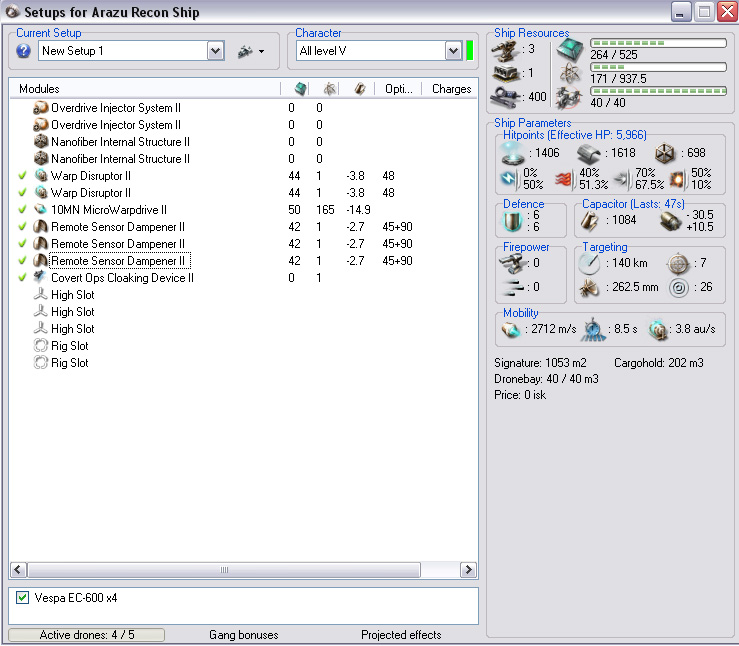739x646 pixels.
Task: Click the capacitor usage column header icon
Action: pyautogui.click(x=360, y=88)
